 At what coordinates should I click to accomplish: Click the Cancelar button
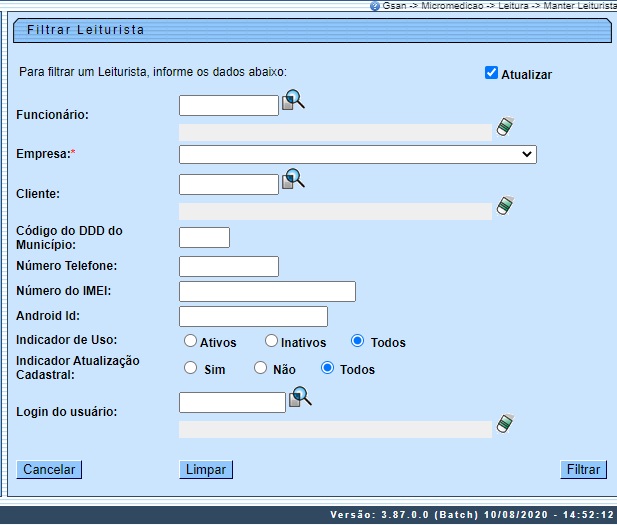(49, 470)
